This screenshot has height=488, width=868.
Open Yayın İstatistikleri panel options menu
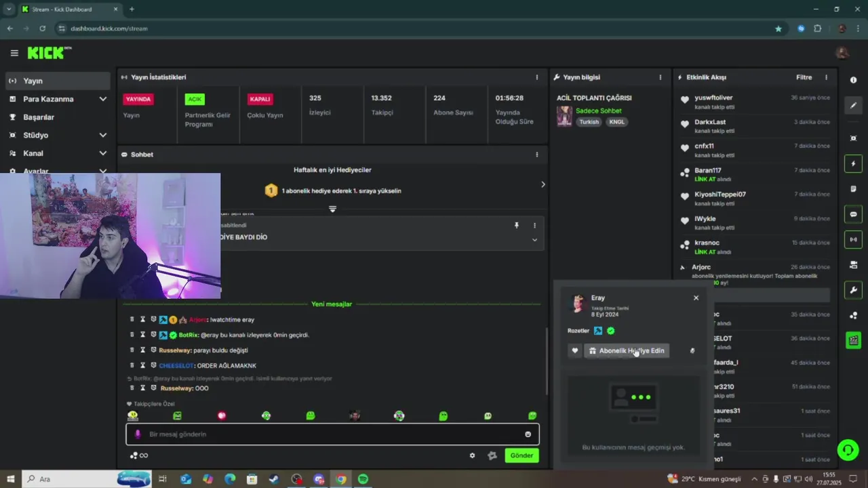pos(536,77)
